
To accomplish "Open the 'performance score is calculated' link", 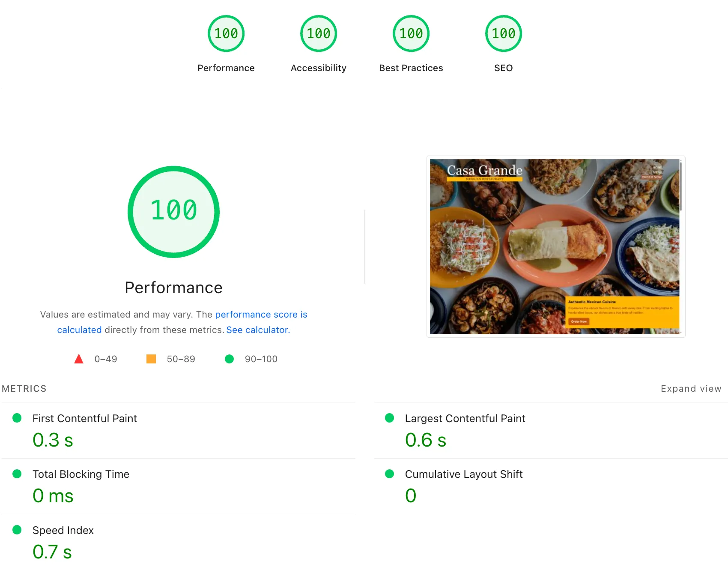I will pyautogui.click(x=182, y=322).
